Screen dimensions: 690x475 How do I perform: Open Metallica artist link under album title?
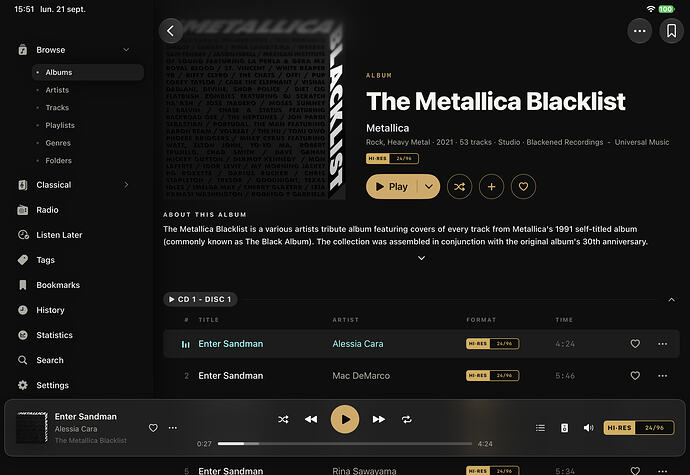point(388,128)
